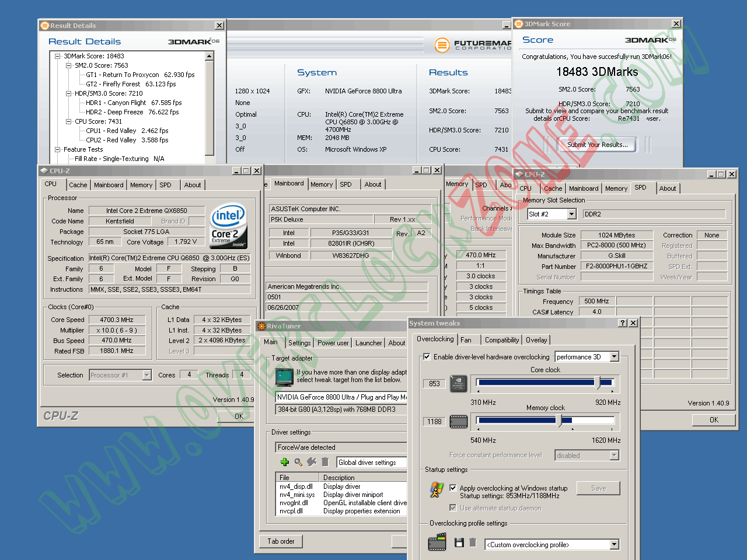The width and height of the screenshot is (747, 560).
Task: Click the Memory clock slider handle
Action: tap(559, 421)
